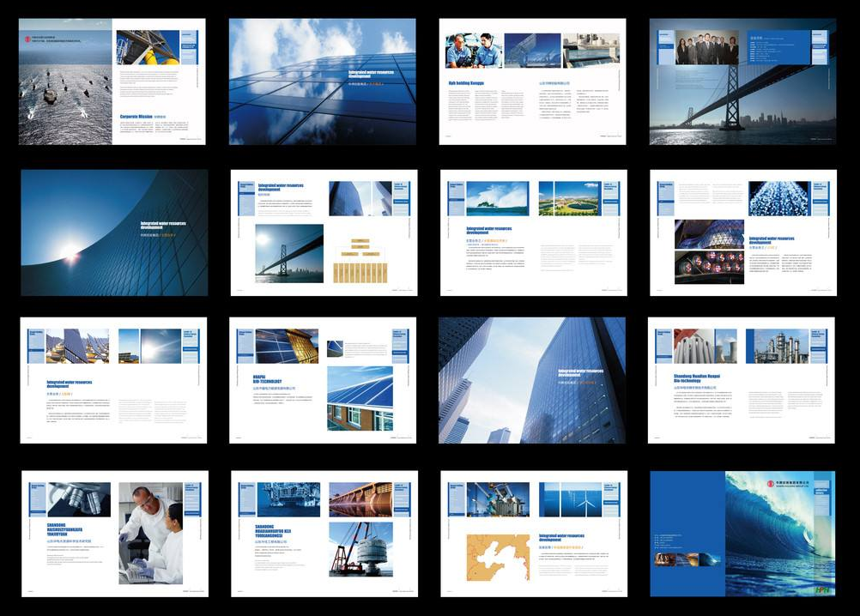
Task: Click the spread with solar panel array photos
Action: (x=112, y=380)
